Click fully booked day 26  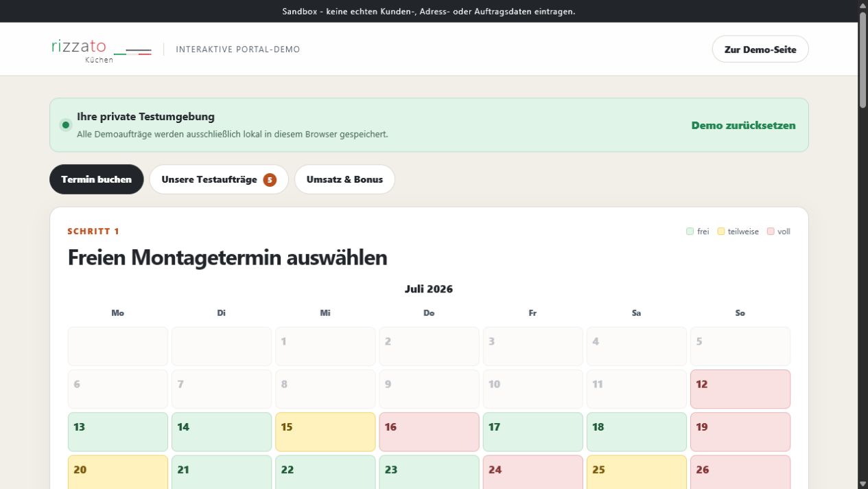click(x=740, y=472)
